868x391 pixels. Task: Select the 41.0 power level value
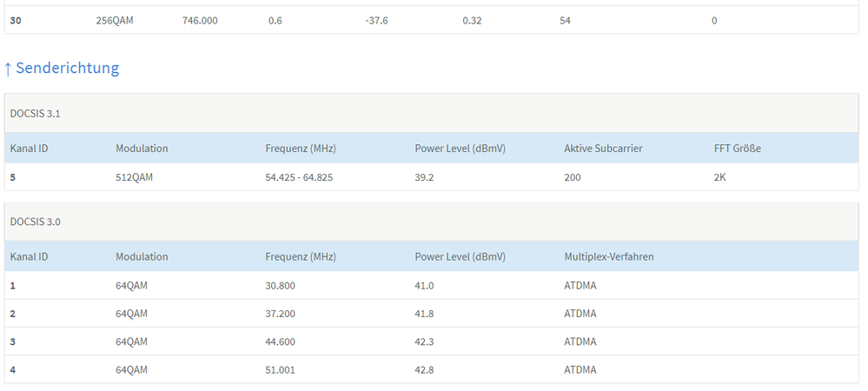[425, 285]
